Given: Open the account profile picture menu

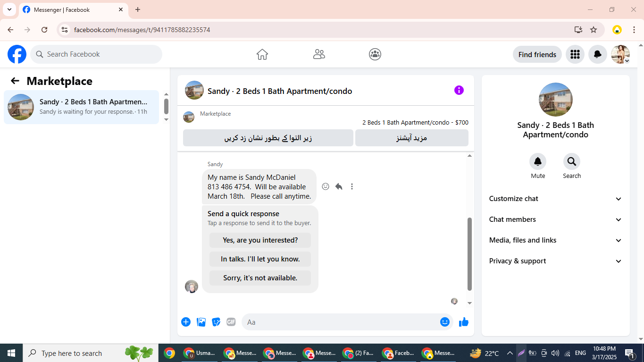Looking at the screenshot, I should point(620,54).
